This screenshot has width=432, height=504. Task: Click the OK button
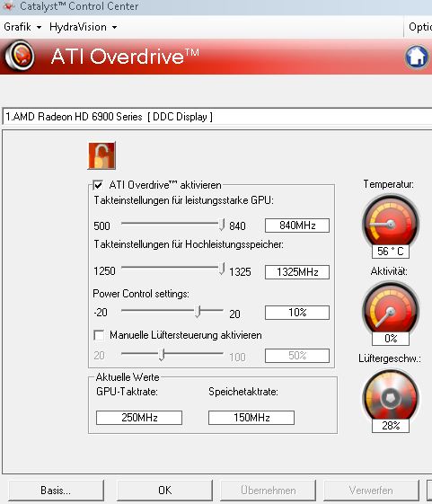(x=164, y=491)
